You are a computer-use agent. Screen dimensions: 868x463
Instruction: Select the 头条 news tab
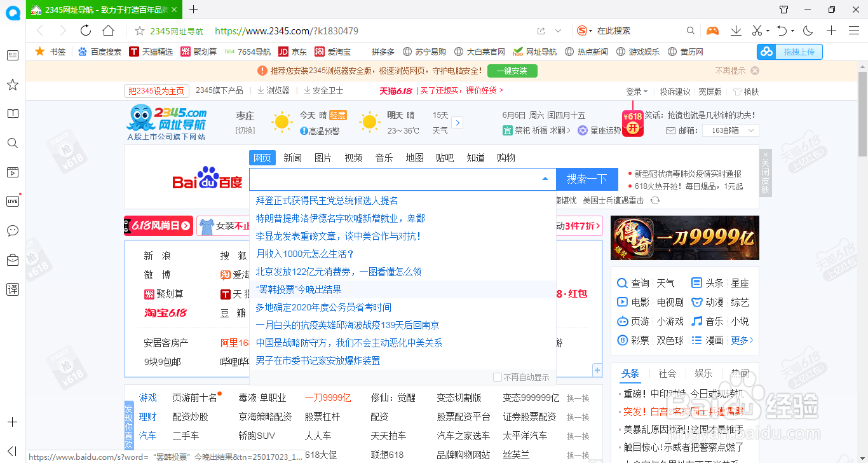pyautogui.click(x=630, y=373)
